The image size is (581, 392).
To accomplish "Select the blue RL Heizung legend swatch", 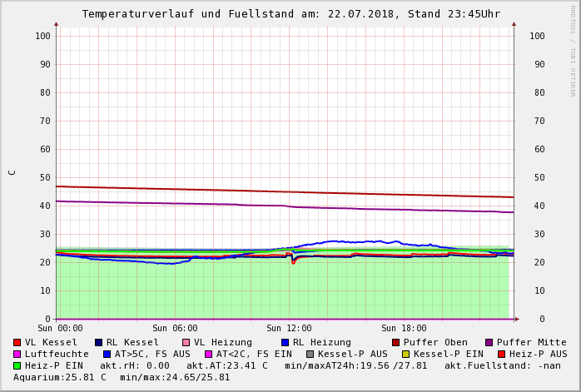I will pos(285,342).
